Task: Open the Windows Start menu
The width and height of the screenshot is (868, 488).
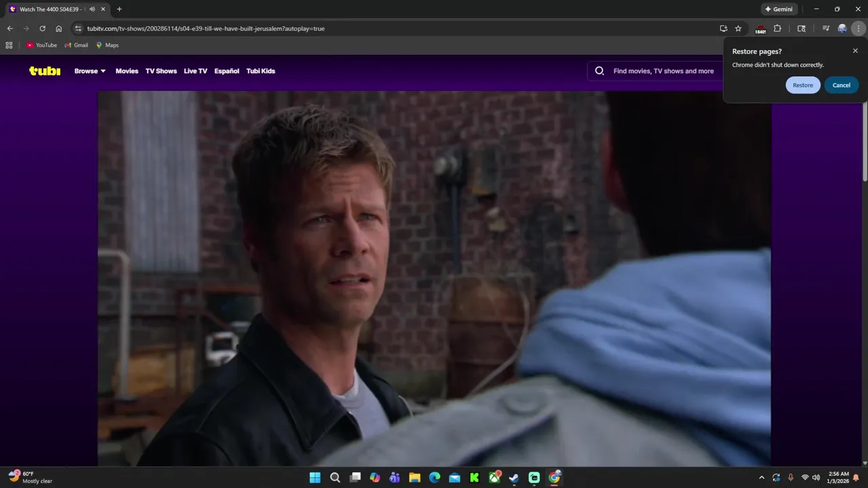Action: pos(315,478)
